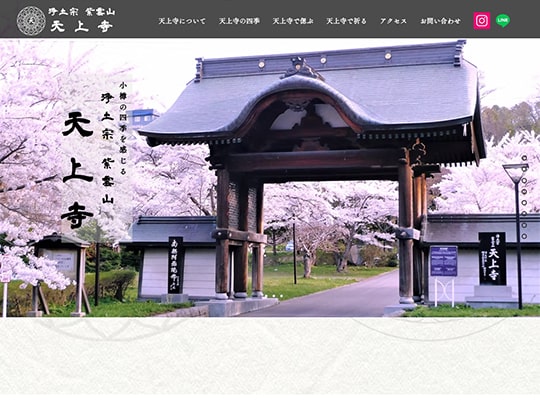
Task: Open the お問い合わせ menu item
Action: point(440,21)
